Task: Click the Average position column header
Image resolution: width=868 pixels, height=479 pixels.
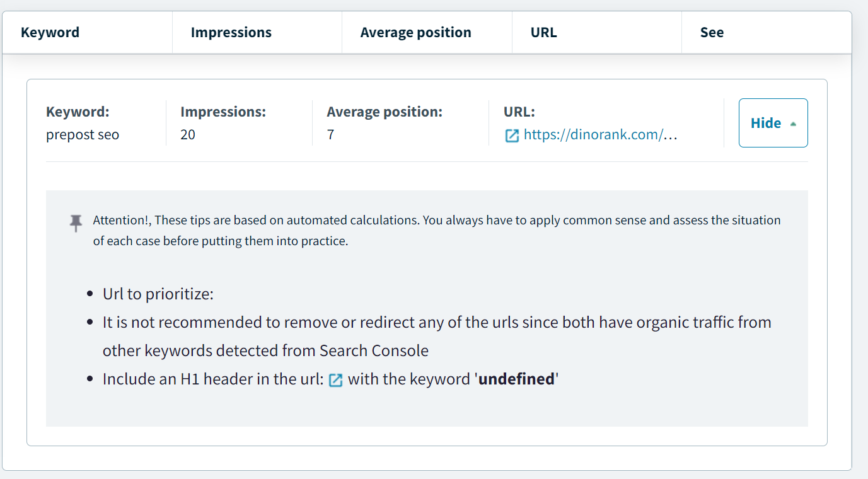Action: (416, 33)
